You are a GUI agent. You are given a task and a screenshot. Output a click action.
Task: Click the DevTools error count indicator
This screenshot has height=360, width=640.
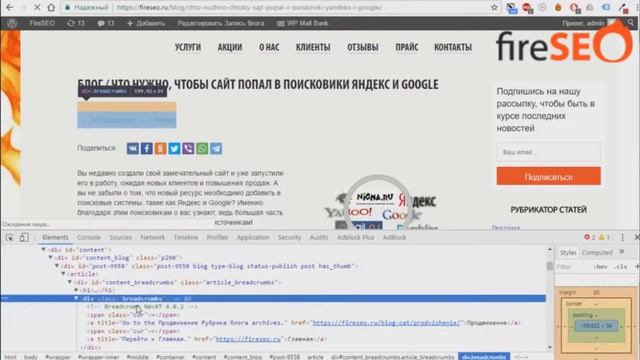589,237
